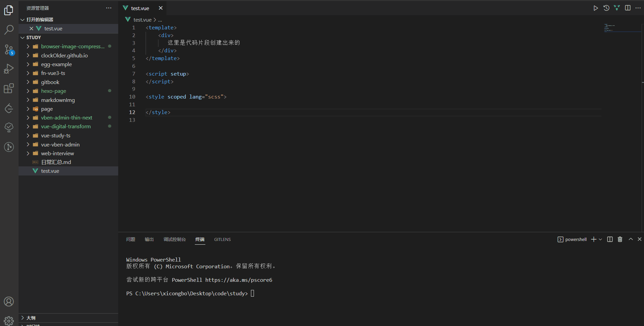Click the code minimap preview
The image size is (644, 326).
pyautogui.click(x=622, y=28)
